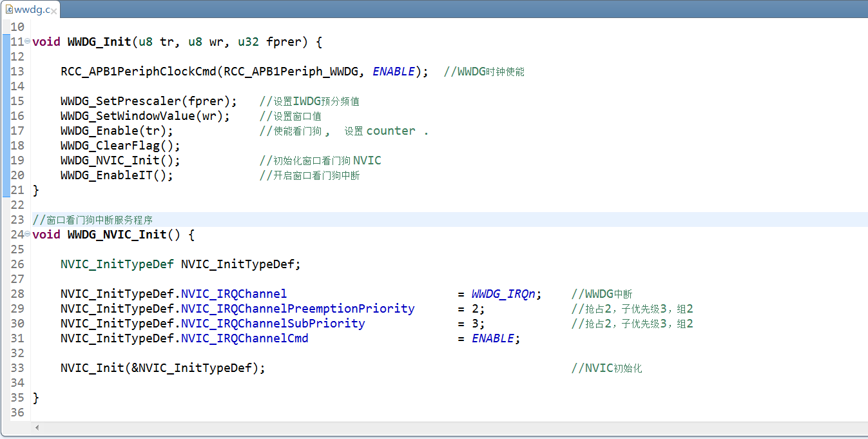The width and height of the screenshot is (868, 439).
Task: Click WWDG_EnableIT call
Action: pos(117,175)
